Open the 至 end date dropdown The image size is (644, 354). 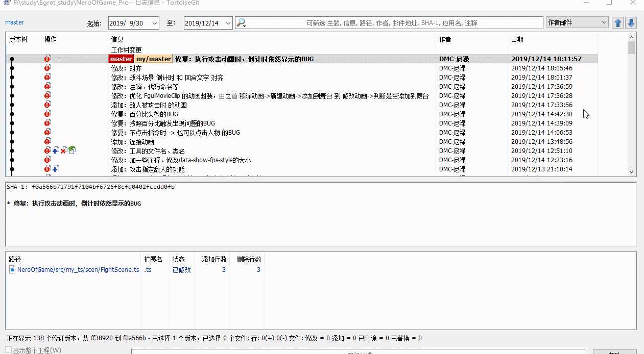pos(228,23)
